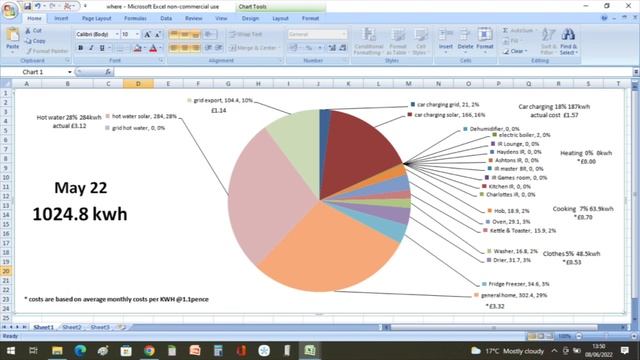This screenshot has width=640, height=360.
Task: Decrease the font size with Shrink Font
Action: pos(158,34)
